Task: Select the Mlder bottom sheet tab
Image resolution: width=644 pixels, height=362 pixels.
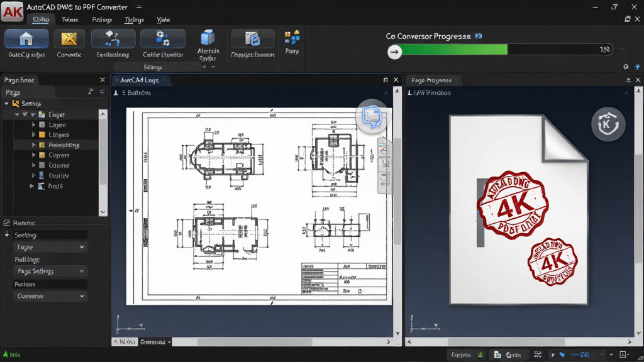Action: click(125, 342)
